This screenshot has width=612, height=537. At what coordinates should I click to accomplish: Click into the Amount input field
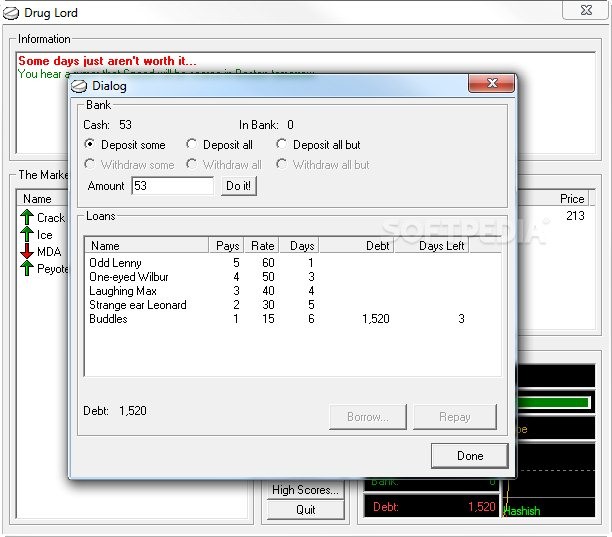pos(173,186)
